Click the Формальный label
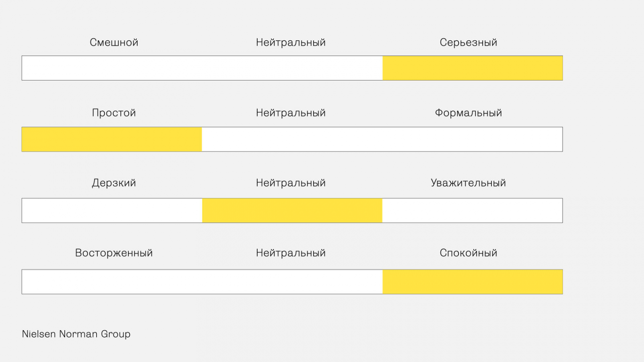 pos(468,113)
